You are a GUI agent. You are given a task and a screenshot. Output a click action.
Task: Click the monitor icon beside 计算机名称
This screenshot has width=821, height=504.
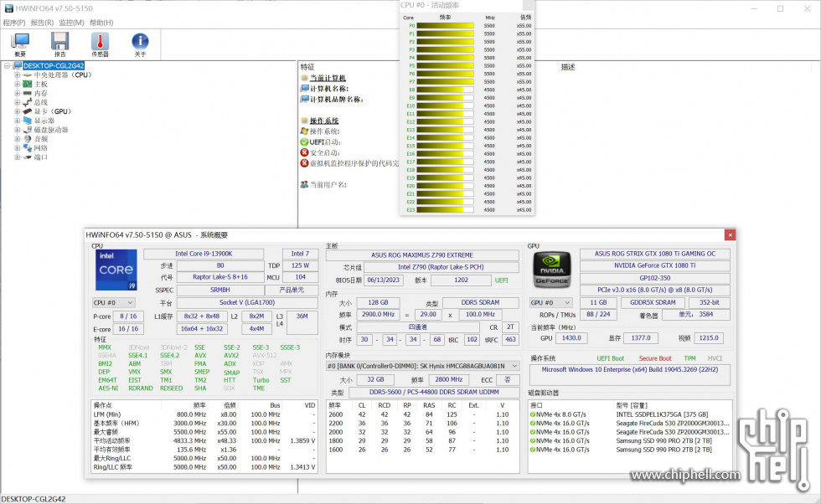coord(304,89)
